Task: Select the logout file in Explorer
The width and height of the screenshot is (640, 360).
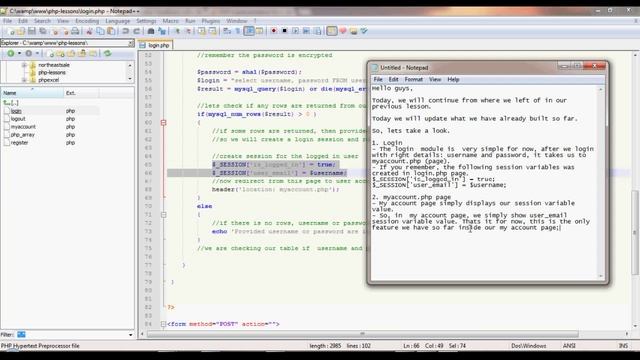Action: 18,119
